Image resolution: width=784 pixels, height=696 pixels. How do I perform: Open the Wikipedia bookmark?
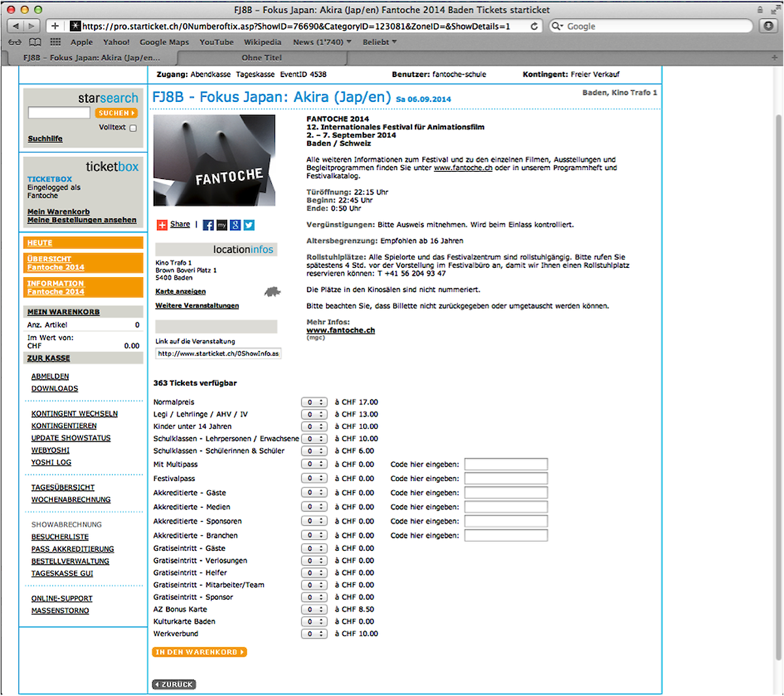[x=263, y=42]
